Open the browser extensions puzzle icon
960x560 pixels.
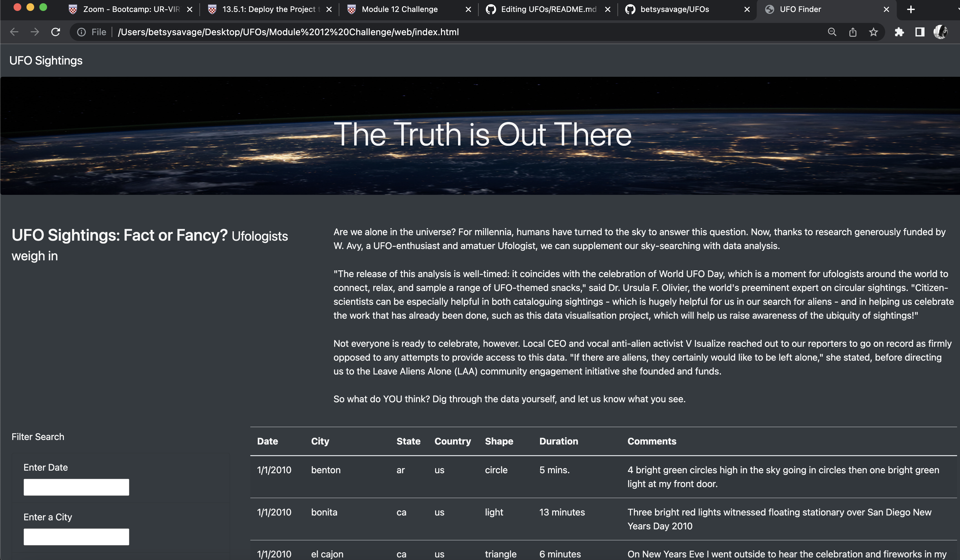899,32
